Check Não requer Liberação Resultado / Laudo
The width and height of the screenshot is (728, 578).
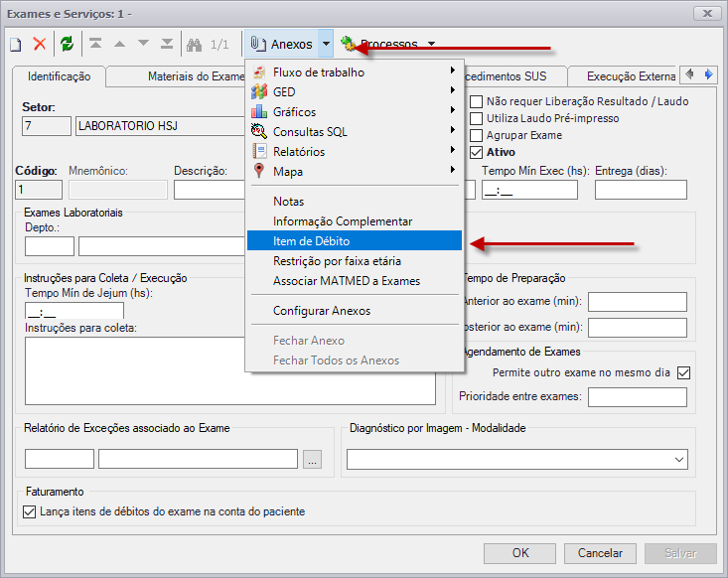pos(477,101)
